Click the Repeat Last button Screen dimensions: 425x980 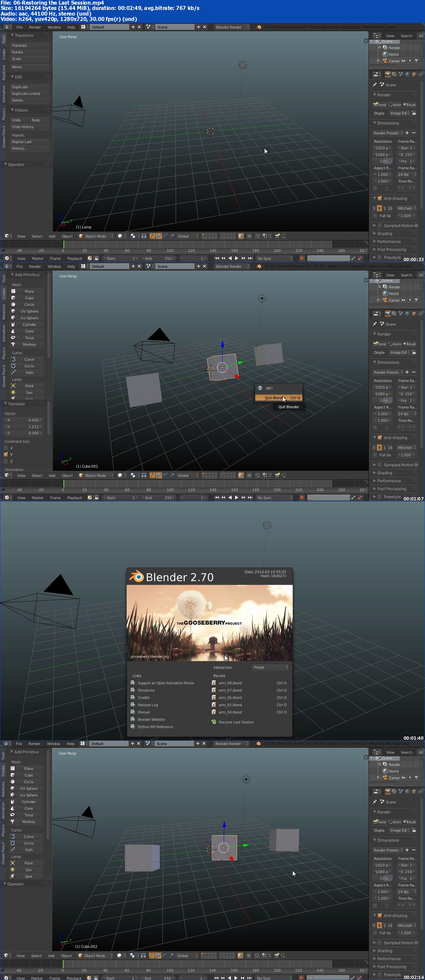pos(30,141)
